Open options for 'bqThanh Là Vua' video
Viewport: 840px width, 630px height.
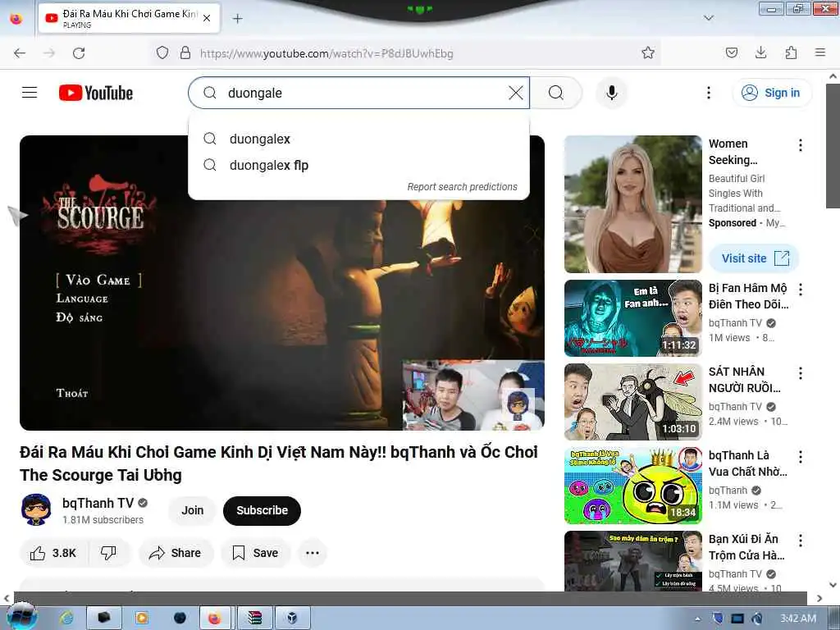click(x=800, y=457)
